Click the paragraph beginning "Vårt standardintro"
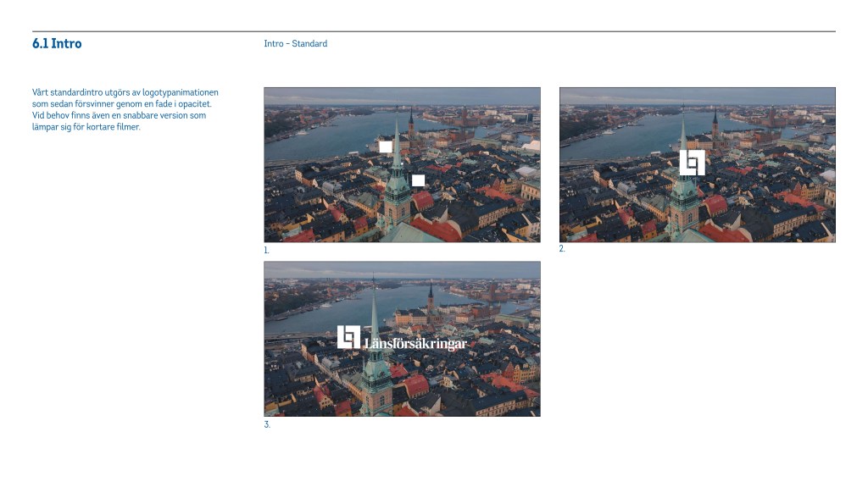 click(125, 109)
